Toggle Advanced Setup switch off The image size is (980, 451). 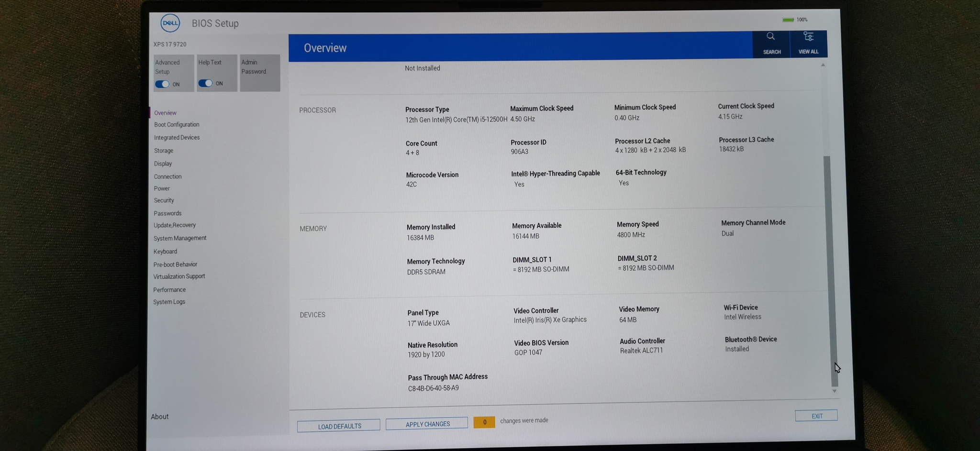pos(162,84)
